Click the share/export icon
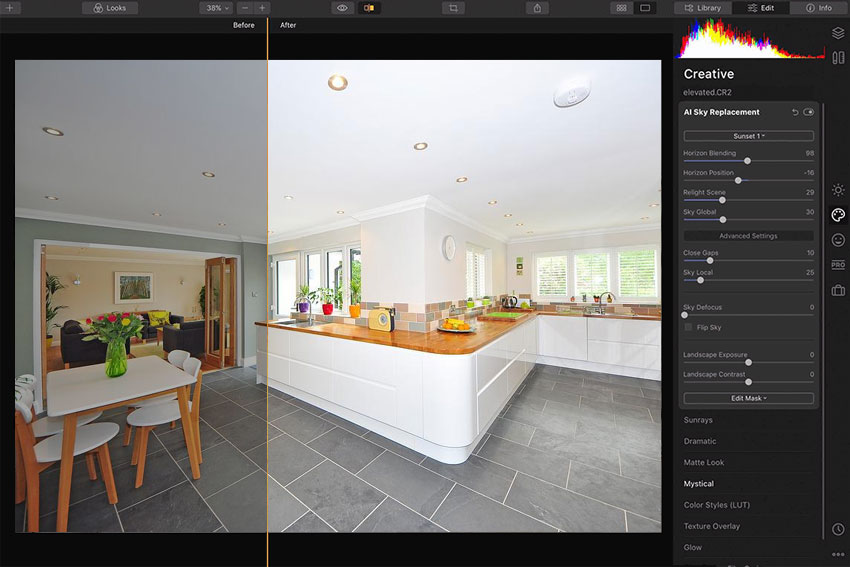The width and height of the screenshot is (850, 567). 538,8
